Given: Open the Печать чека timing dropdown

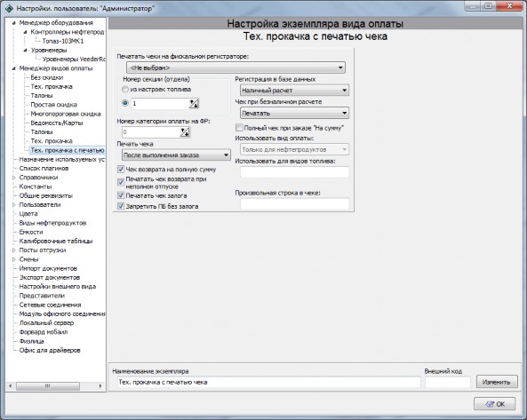Looking at the screenshot, I should point(176,155).
